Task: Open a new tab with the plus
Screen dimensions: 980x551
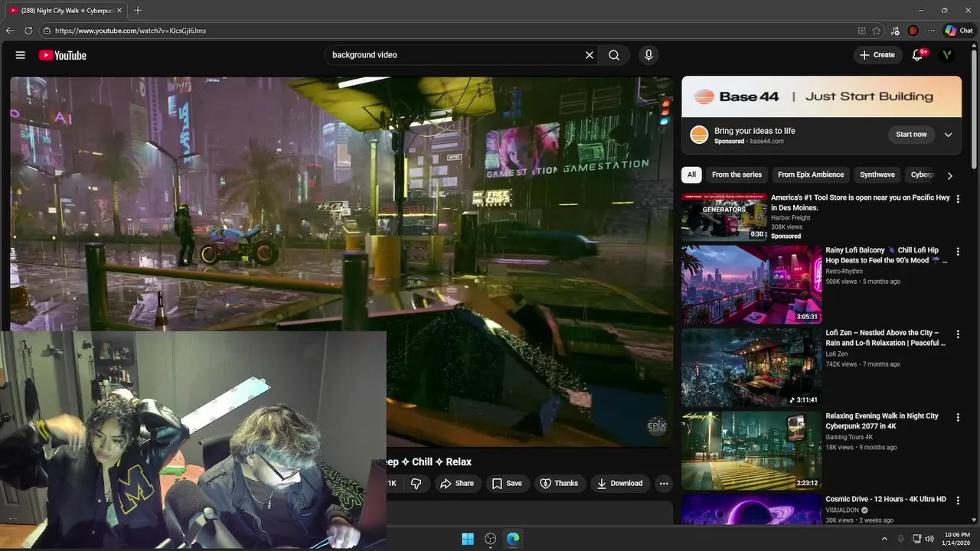Action: (x=138, y=11)
